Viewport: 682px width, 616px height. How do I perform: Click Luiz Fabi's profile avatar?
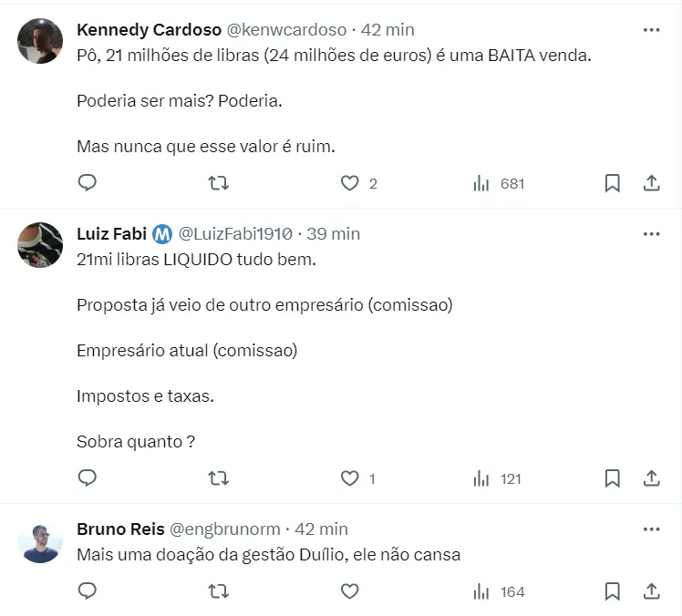[x=40, y=244]
